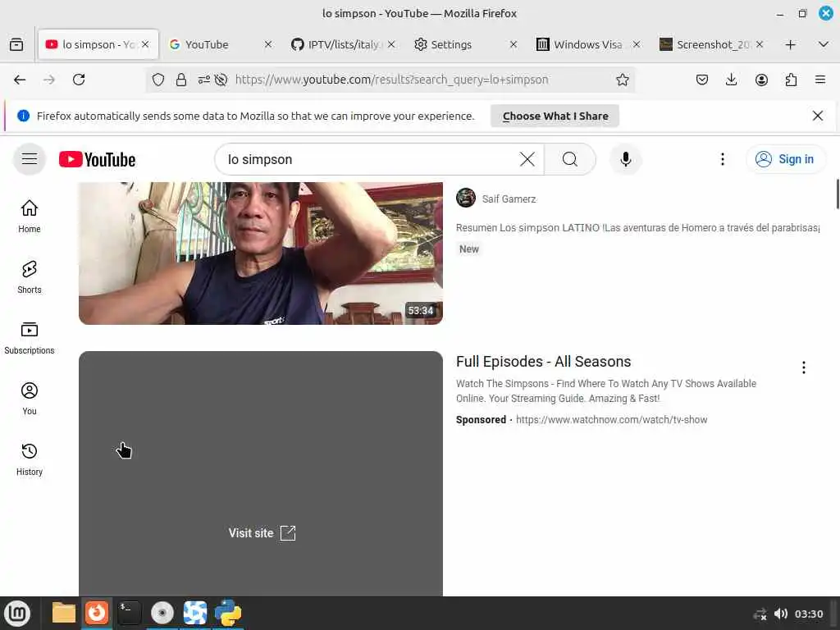Click Visit site on the ad
Image resolution: width=840 pixels, height=630 pixels.
(262, 533)
